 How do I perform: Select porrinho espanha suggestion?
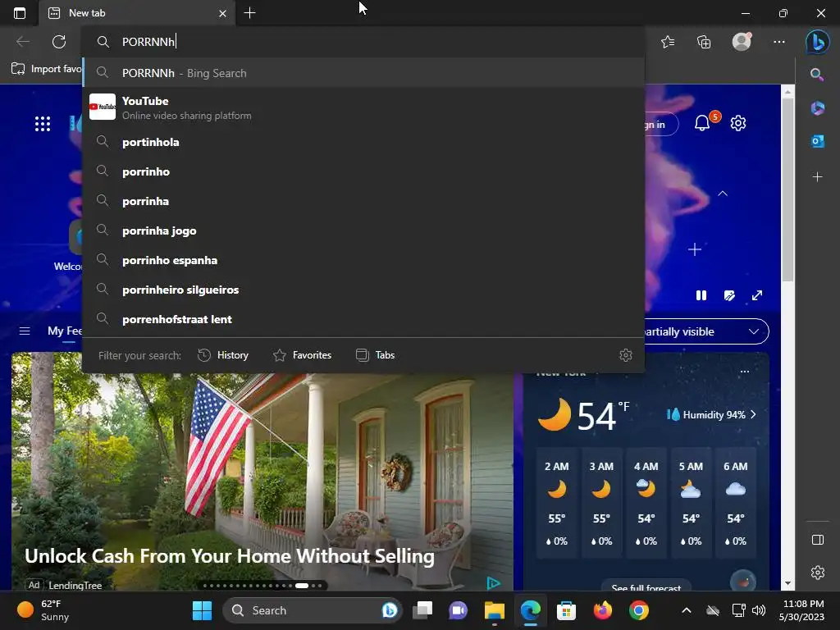pyautogui.click(x=363, y=260)
